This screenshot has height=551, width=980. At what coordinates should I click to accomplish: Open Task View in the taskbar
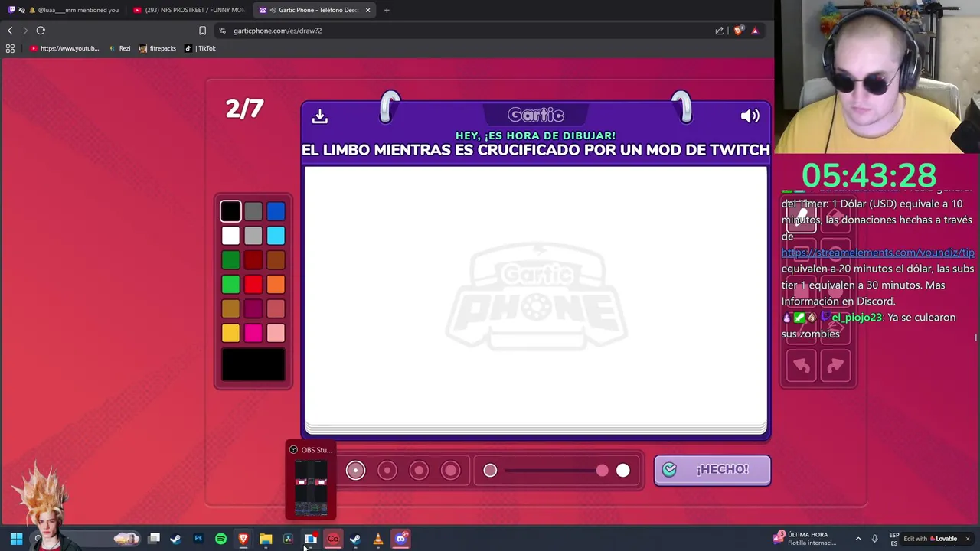154,539
